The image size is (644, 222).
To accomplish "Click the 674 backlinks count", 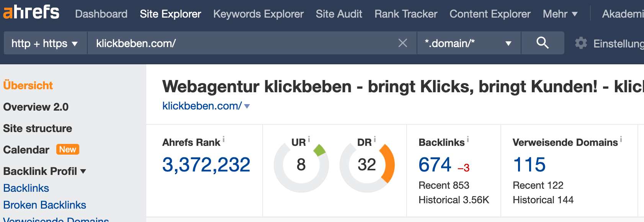I will 435,165.
